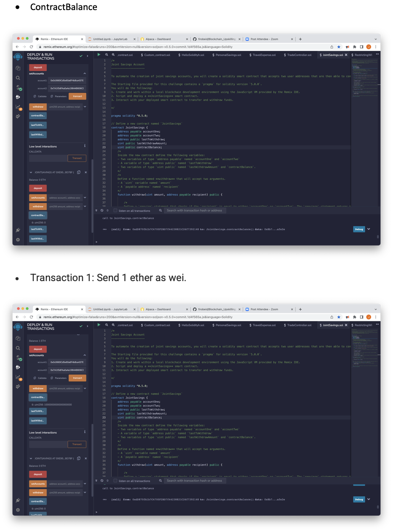Screen dimensions: 393x532
Task: Close JointSavings.sol editor tab, ContractBalance screenshot
Action: tap(346, 55)
